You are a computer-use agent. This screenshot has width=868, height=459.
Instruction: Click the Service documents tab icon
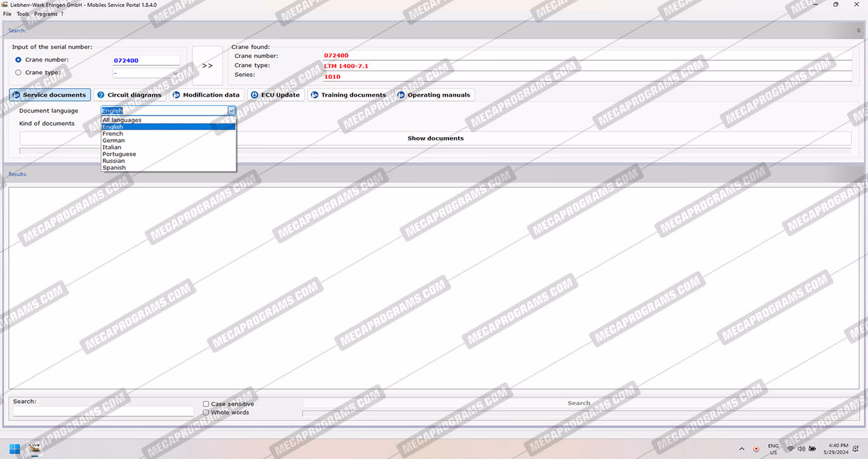[x=17, y=95]
